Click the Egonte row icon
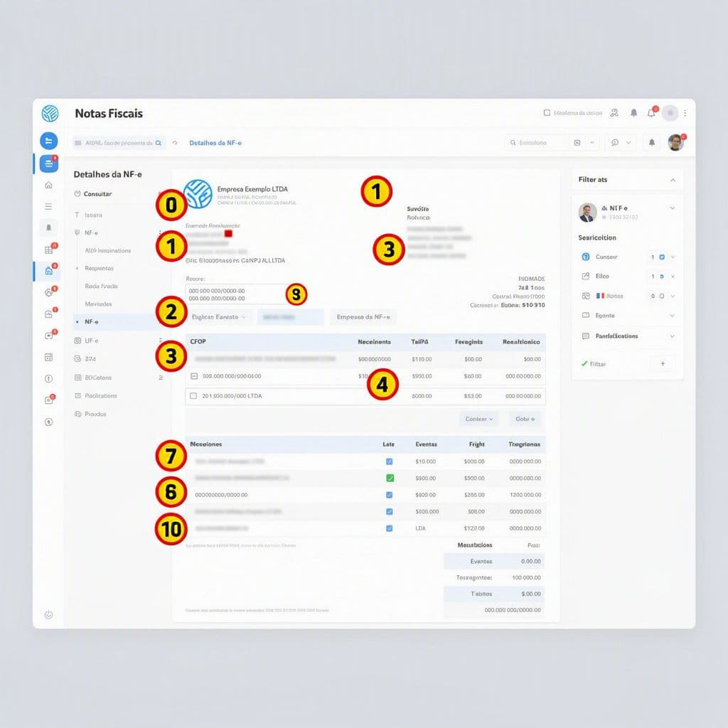Viewport: 728px width, 728px height. (x=586, y=315)
